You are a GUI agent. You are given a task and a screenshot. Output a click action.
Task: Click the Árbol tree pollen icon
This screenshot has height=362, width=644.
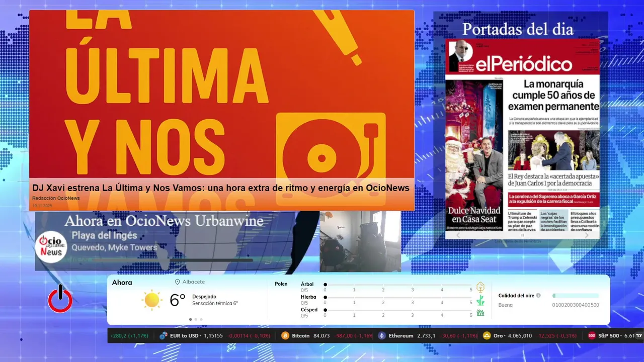(480, 287)
